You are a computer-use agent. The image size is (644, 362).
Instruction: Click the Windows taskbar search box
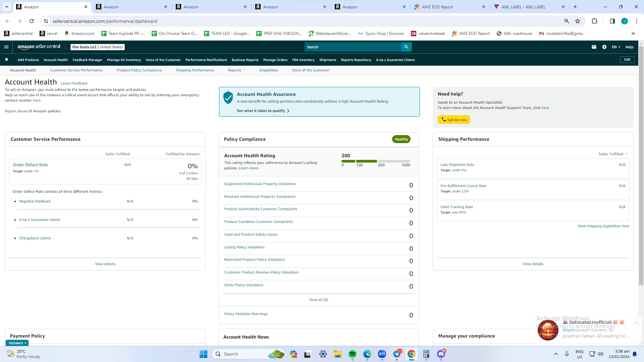[x=249, y=354]
